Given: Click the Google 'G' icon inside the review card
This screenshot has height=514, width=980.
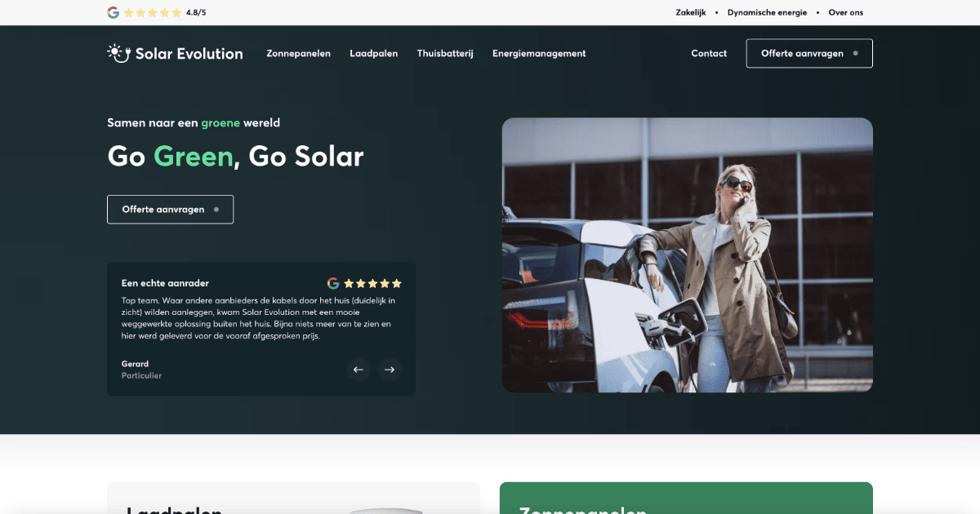Looking at the screenshot, I should pyautogui.click(x=333, y=283).
